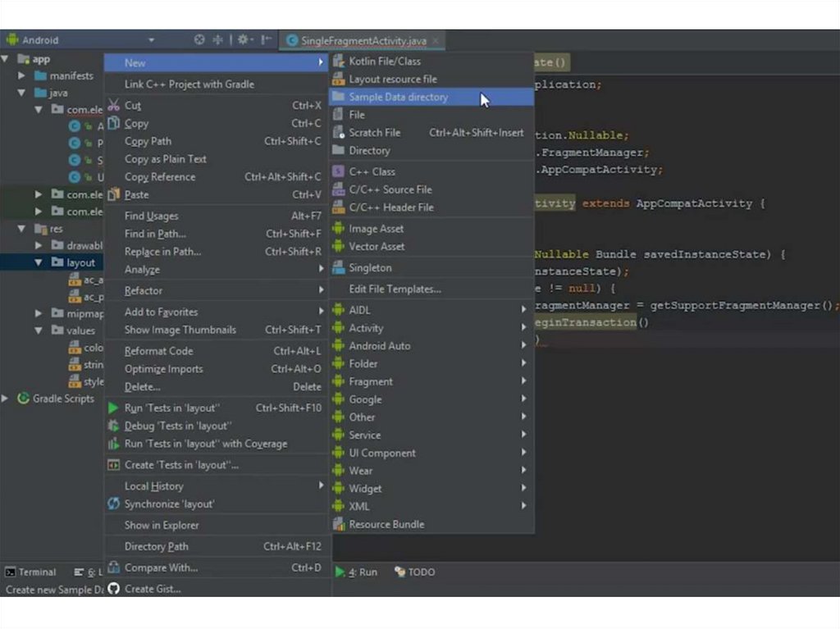Open the Activity submenu entry
This screenshot has width=840, height=629.
coord(366,328)
